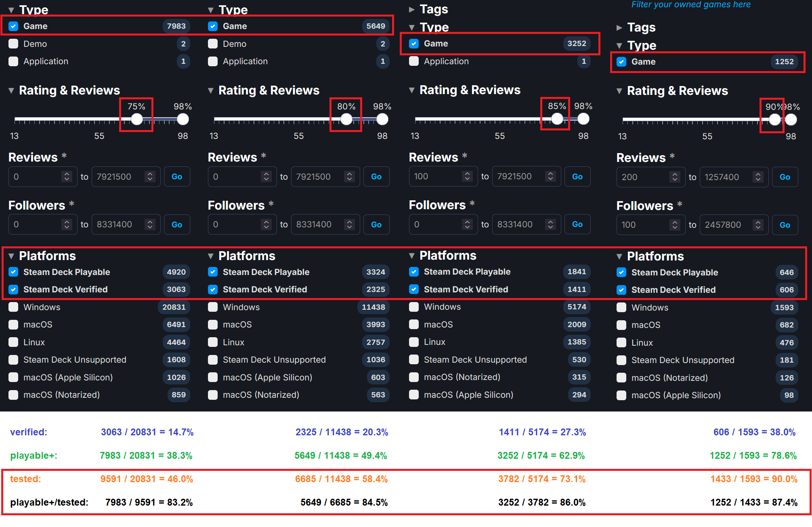Click the rating slider handle labeled 85%
This screenshot has width=812, height=527.
(557, 119)
